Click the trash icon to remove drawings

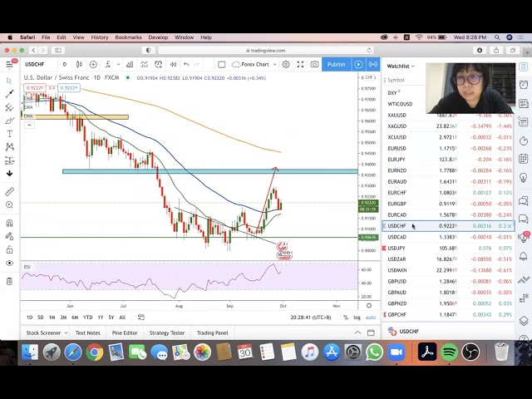[9, 281]
